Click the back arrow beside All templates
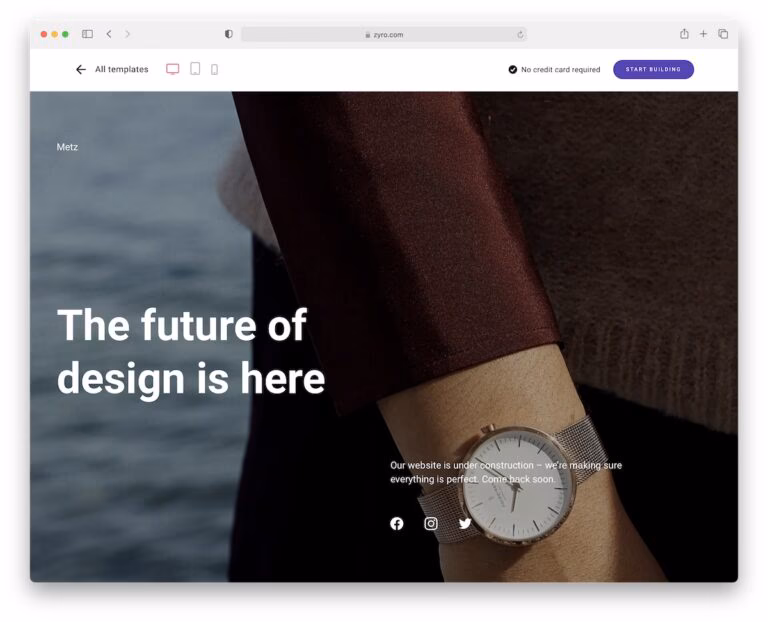 [x=81, y=70]
